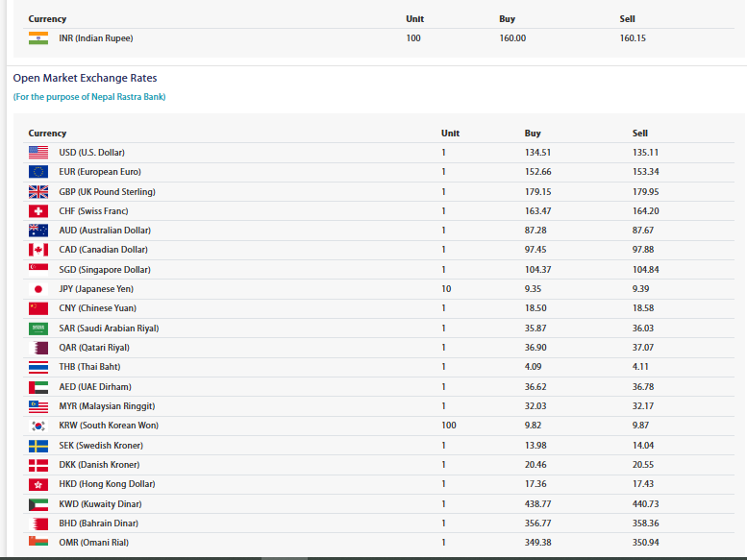Click the Swedish flag next to SEK
The width and height of the screenshot is (747, 560).
38,446
